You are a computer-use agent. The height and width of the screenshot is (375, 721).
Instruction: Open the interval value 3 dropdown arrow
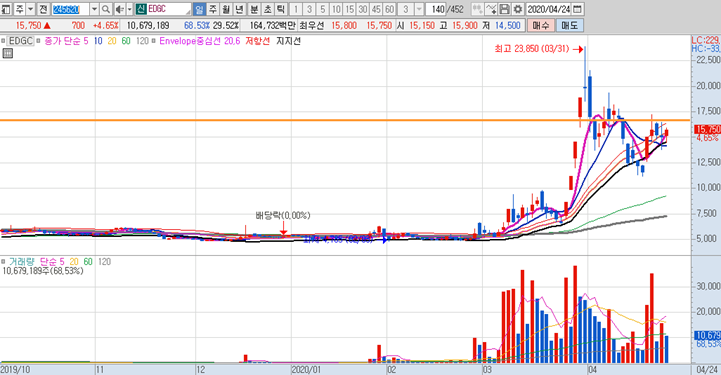click(x=419, y=9)
